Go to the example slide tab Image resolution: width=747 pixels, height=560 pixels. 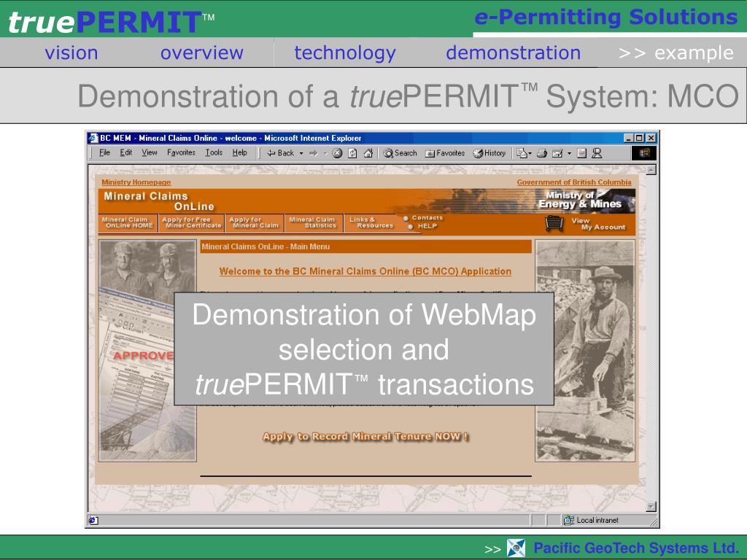(676, 52)
